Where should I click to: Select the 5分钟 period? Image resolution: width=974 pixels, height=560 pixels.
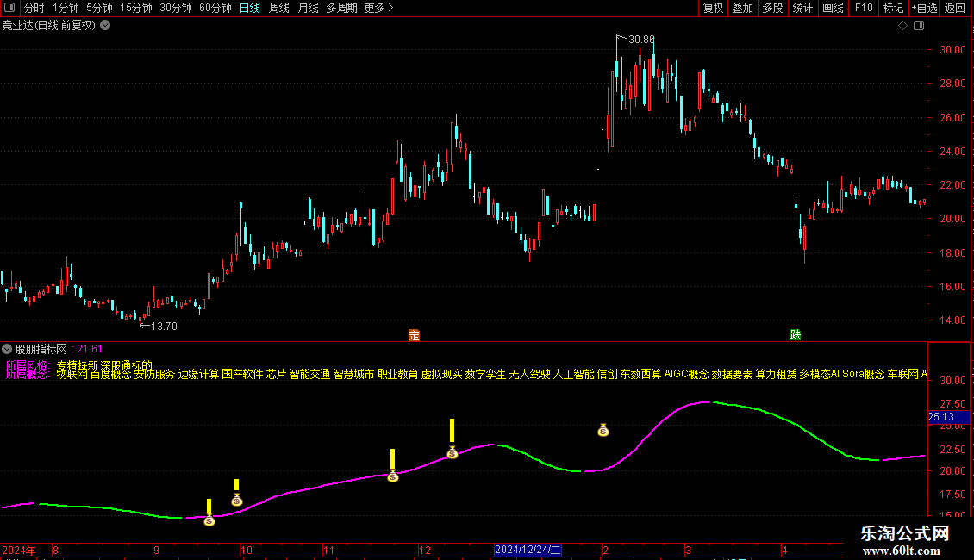point(99,8)
